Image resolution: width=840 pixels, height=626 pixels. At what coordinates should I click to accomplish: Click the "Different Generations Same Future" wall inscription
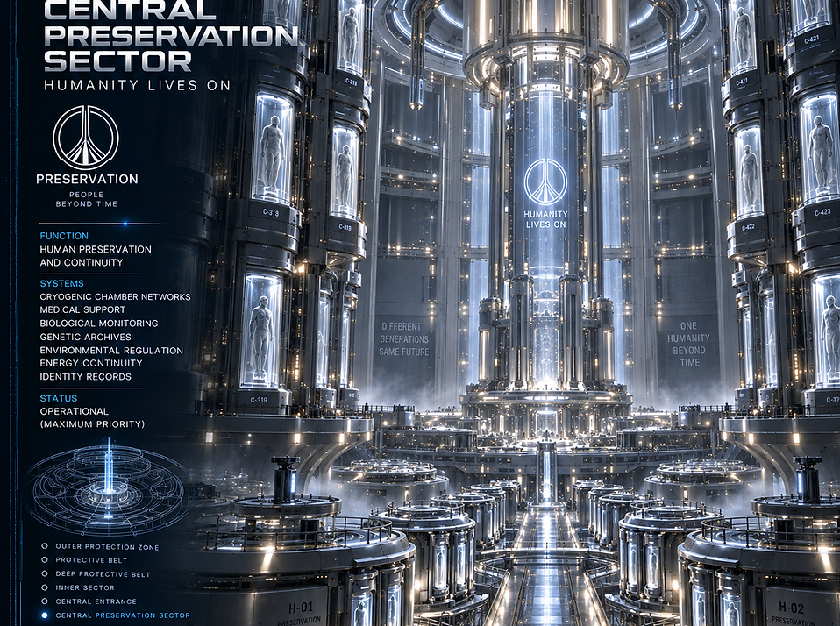pos(404,339)
